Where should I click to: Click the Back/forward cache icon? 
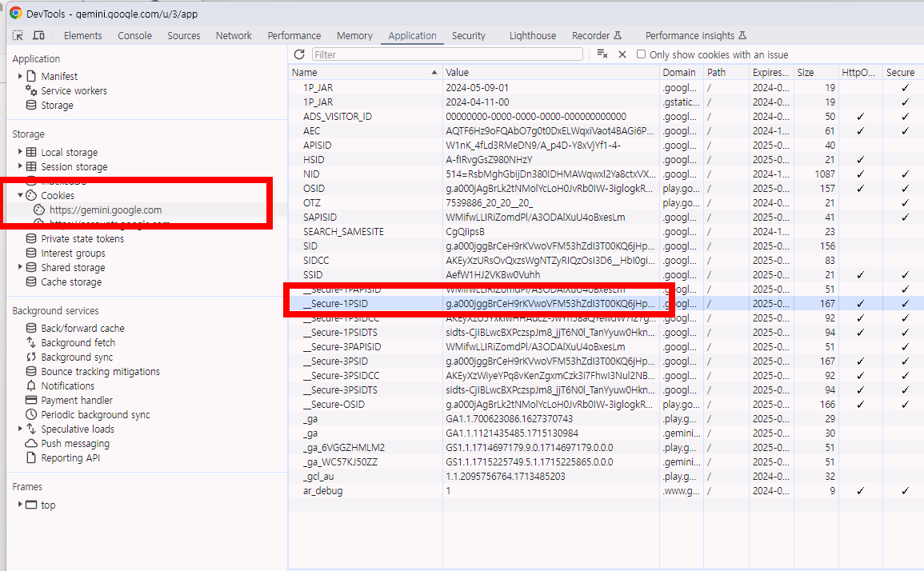coord(31,328)
